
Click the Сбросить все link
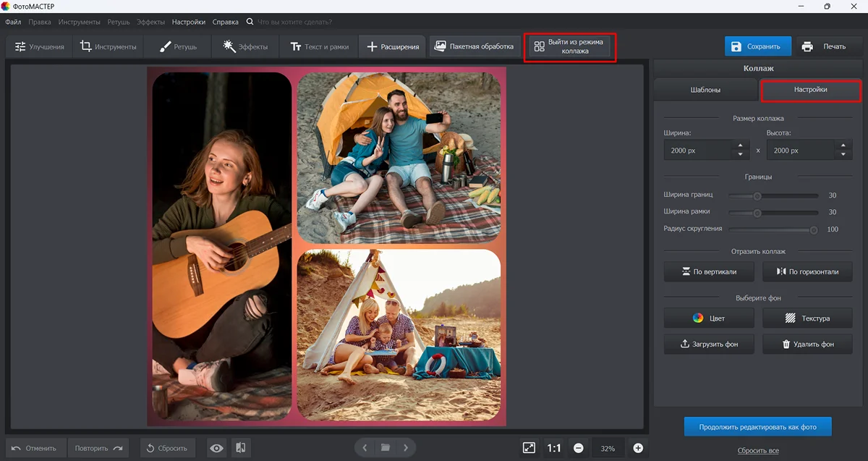pyautogui.click(x=758, y=450)
